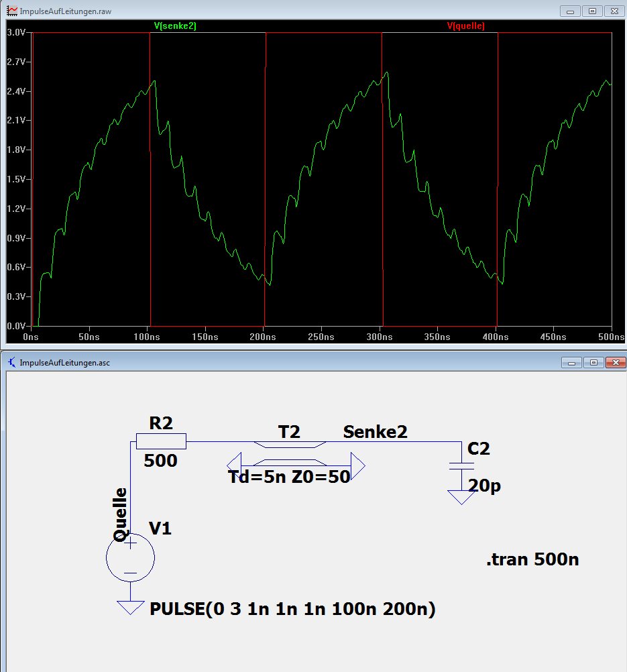Maximize the ImpulseAufLeitungen.asc schematic window
The width and height of the screenshot is (627, 672).
pos(593,363)
